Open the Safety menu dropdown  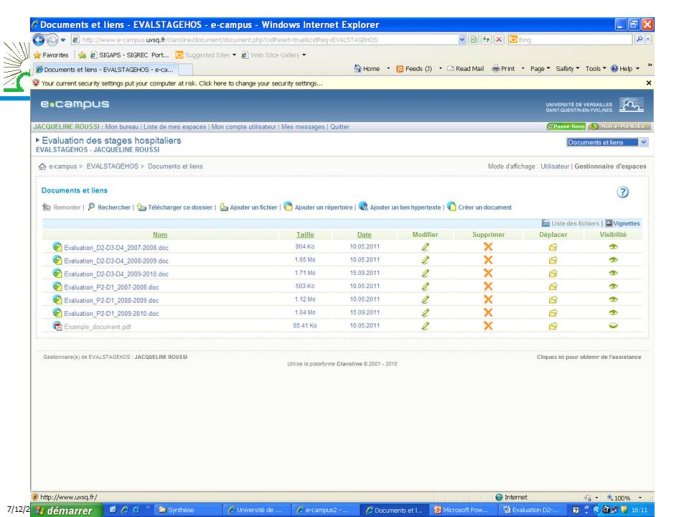[x=567, y=69]
